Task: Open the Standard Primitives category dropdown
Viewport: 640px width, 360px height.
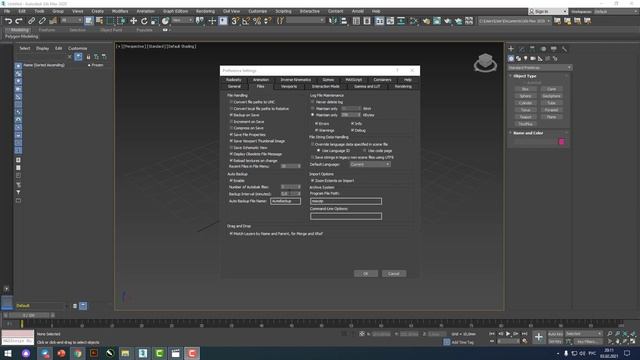Action: [x=539, y=68]
